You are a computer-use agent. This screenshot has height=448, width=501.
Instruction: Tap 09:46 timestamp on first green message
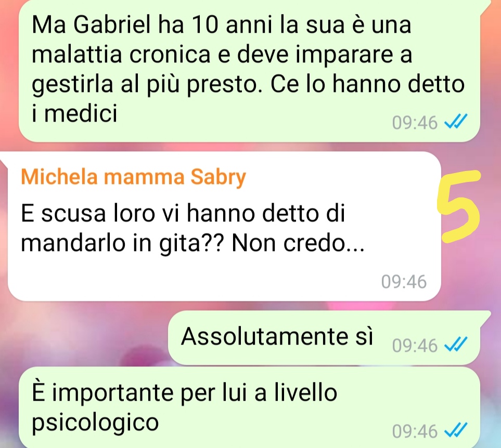coord(415,123)
